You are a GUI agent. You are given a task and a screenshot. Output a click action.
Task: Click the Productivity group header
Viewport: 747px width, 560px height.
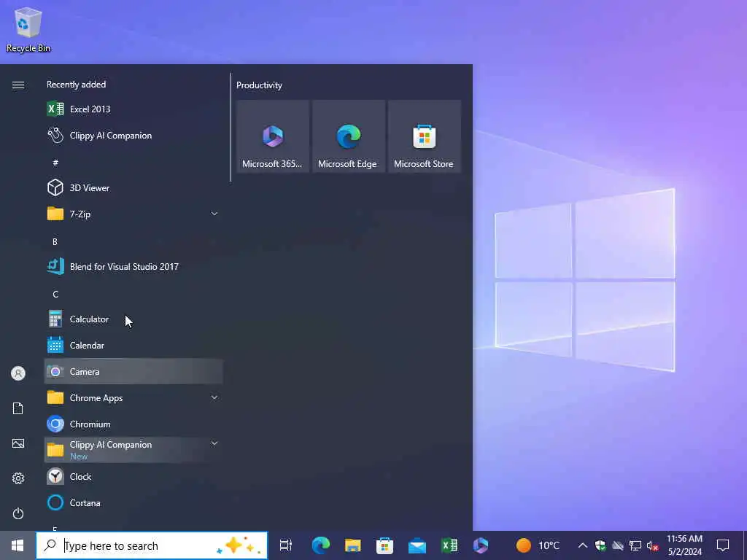[259, 85]
